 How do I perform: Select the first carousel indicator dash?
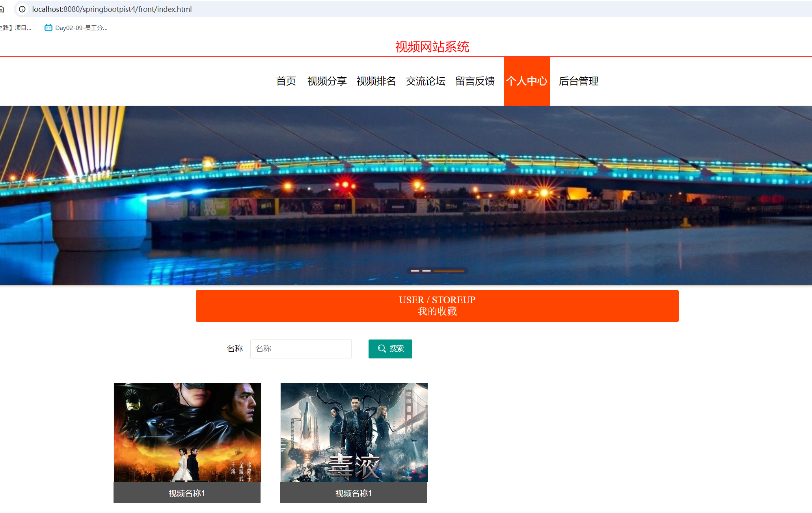[415, 271]
